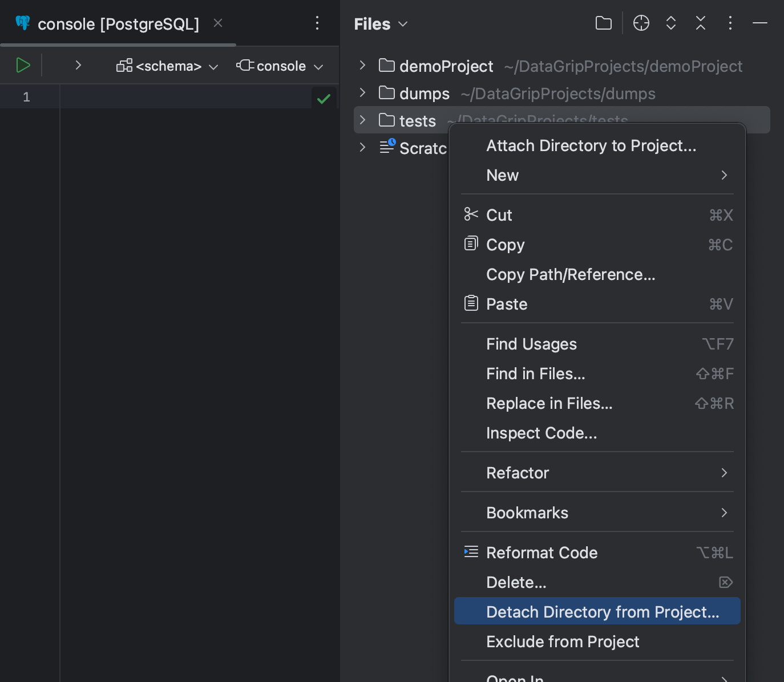This screenshot has height=682, width=784.
Task: Run the query with the green play icon
Action: (23, 65)
